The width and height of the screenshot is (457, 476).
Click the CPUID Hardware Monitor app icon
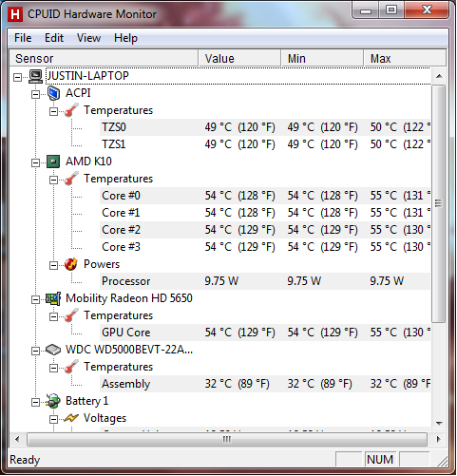pyautogui.click(x=15, y=14)
